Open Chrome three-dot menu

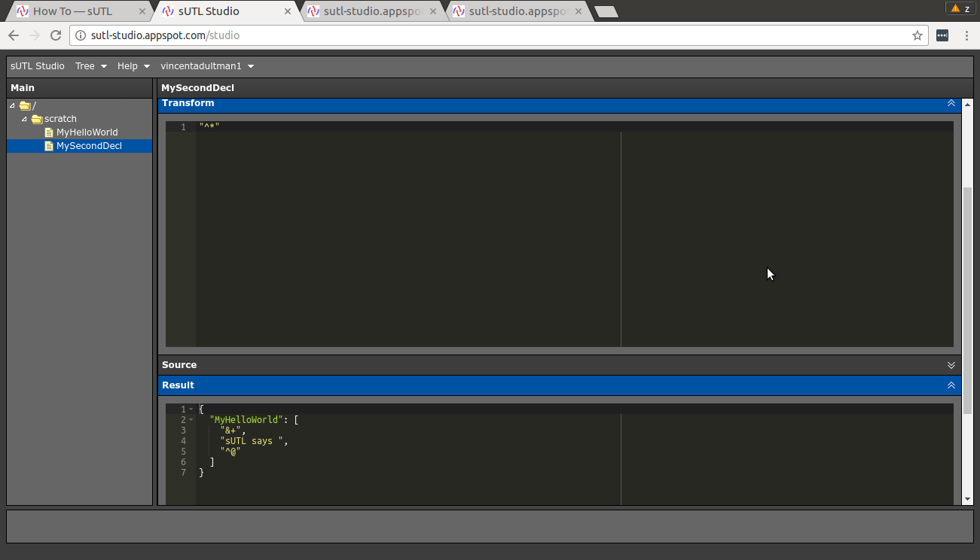coord(966,35)
